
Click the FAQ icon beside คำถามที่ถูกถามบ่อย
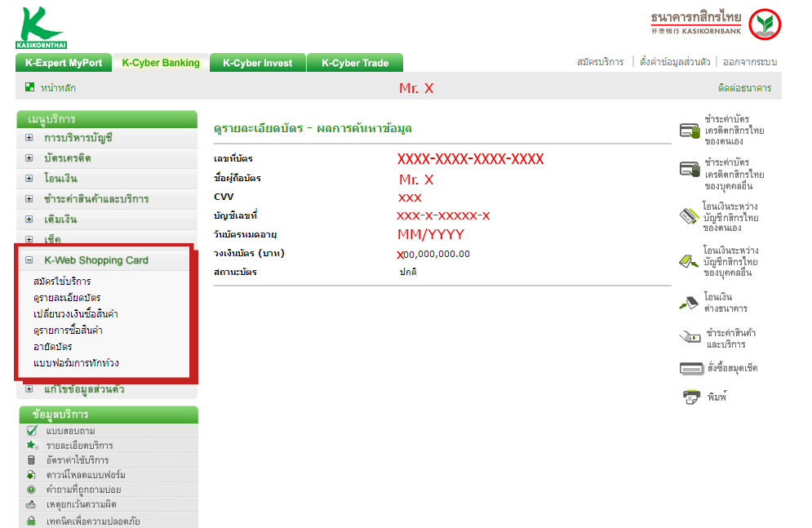click(x=31, y=489)
